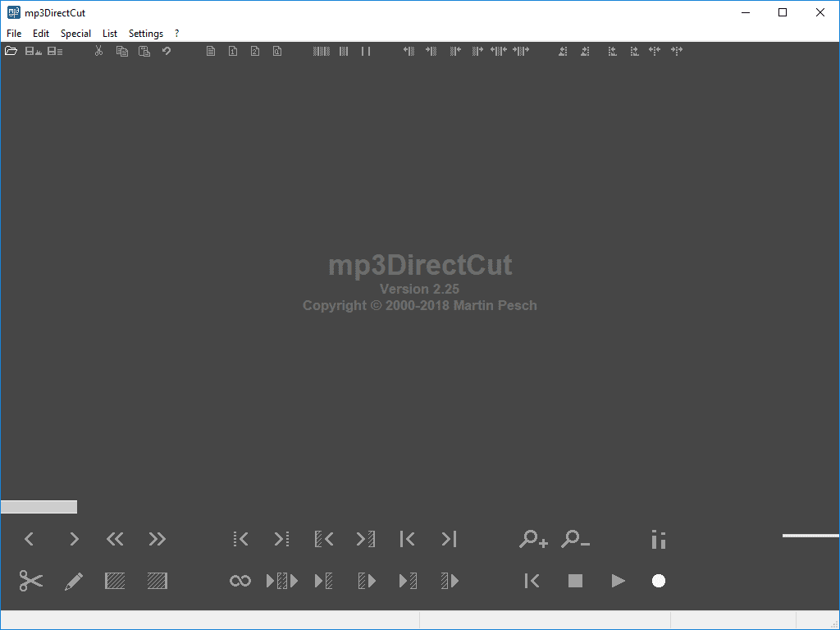Click the small cut scissors in top toolbar
The height and width of the screenshot is (630, 840).
coord(98,51)
